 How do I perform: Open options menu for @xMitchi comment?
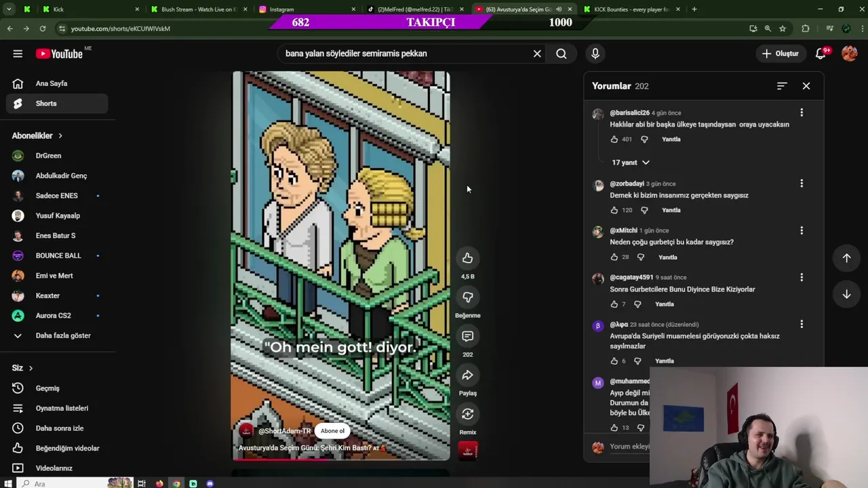tap(802, 230)
